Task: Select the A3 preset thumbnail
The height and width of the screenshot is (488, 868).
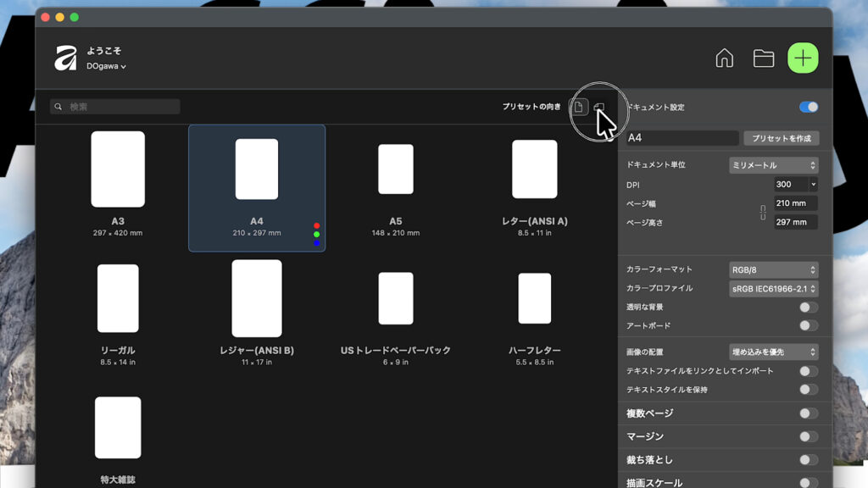Action: 118,169
